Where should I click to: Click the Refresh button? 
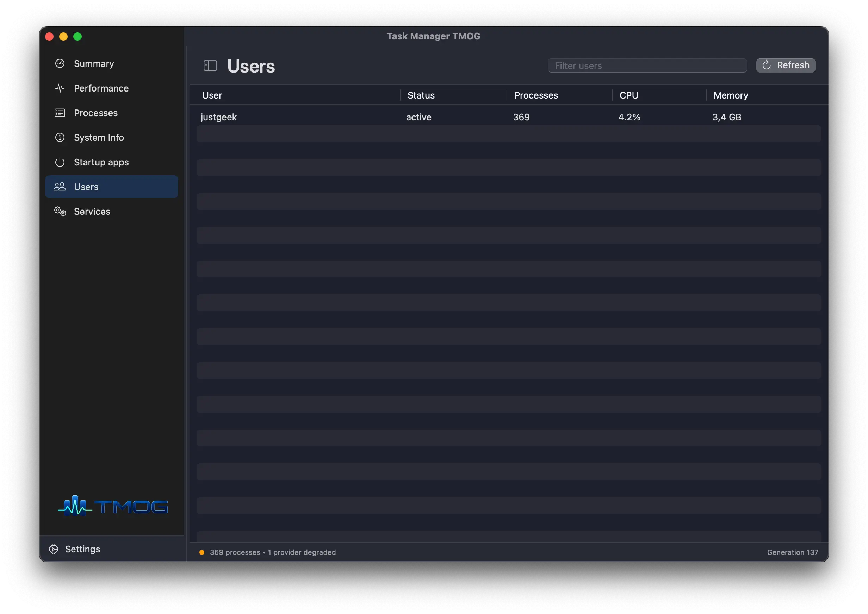[x=786, y=65]
